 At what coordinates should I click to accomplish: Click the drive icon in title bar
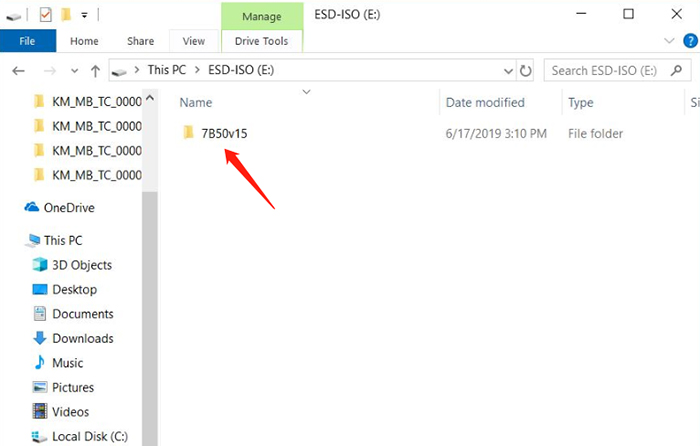pos(13,17)
